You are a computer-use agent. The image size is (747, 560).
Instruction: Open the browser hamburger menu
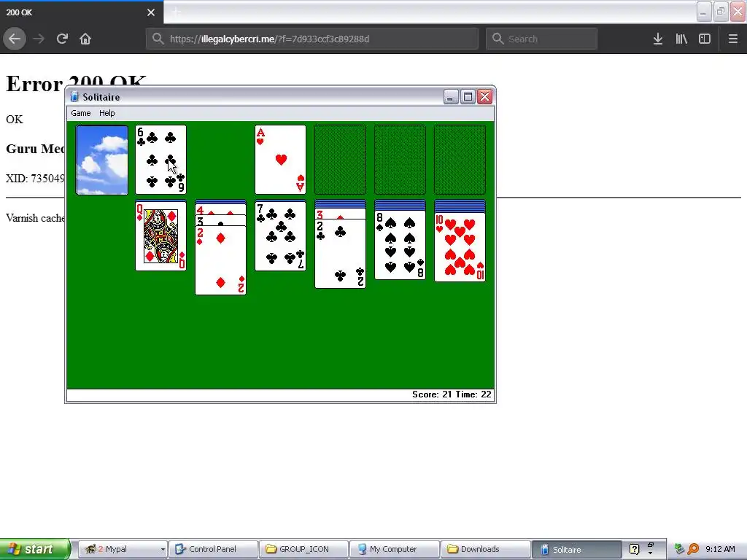(733, 39)
